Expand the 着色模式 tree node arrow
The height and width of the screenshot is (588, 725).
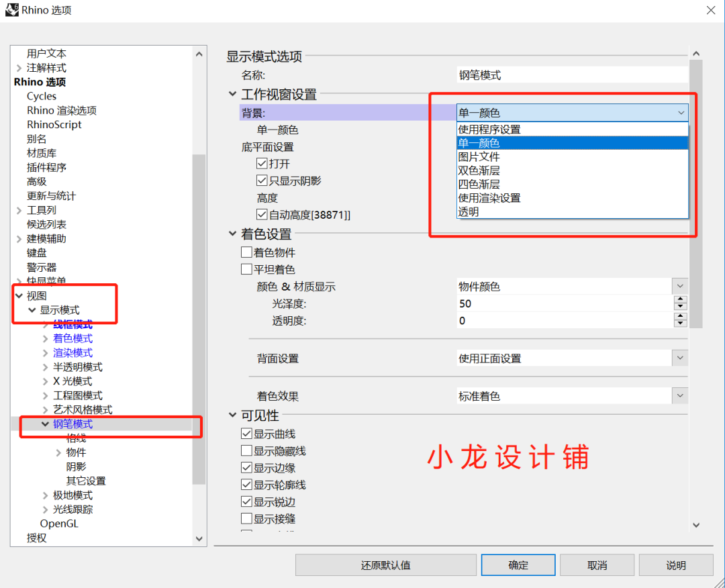tap(46, 339)
